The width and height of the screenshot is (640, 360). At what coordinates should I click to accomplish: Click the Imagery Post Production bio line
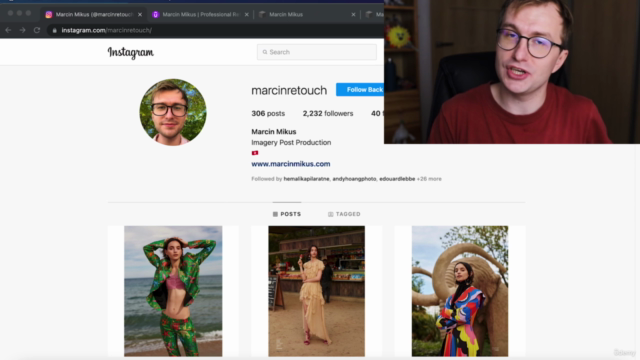[x=291, y=142]
